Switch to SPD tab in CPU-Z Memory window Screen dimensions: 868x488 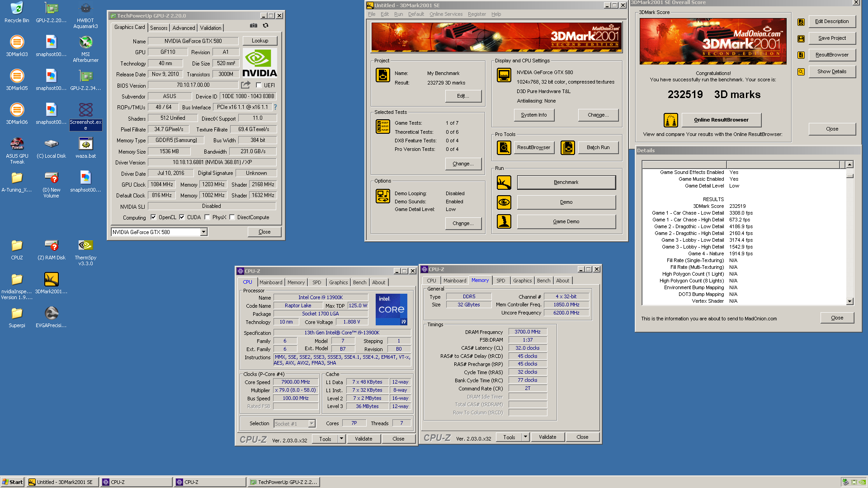(500, 281)
